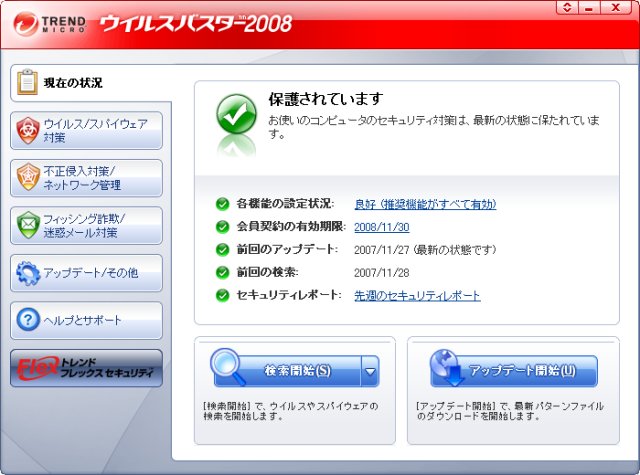Image resolution: width=640 pixels, height=475 pixels.
Task: Click the blue gear update icon
Action: point(28,273)
